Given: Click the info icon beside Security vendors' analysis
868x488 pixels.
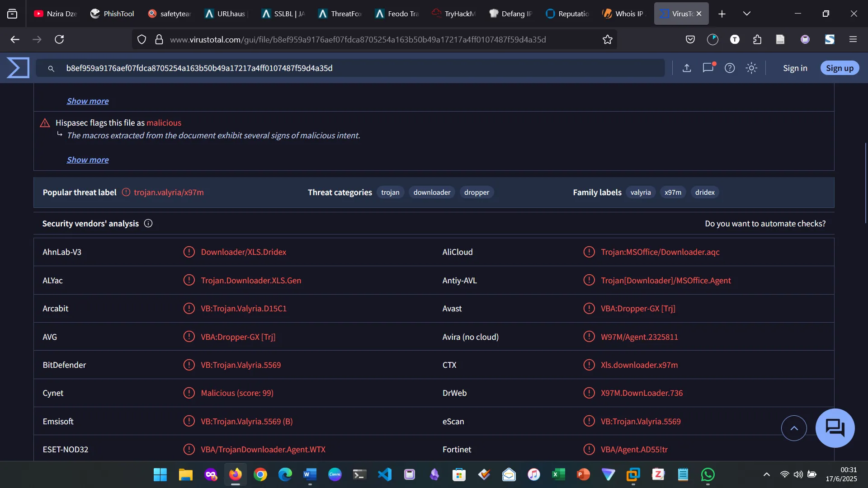Looking at the screenshot, I should pyautogui.click(x=148, y=223).
